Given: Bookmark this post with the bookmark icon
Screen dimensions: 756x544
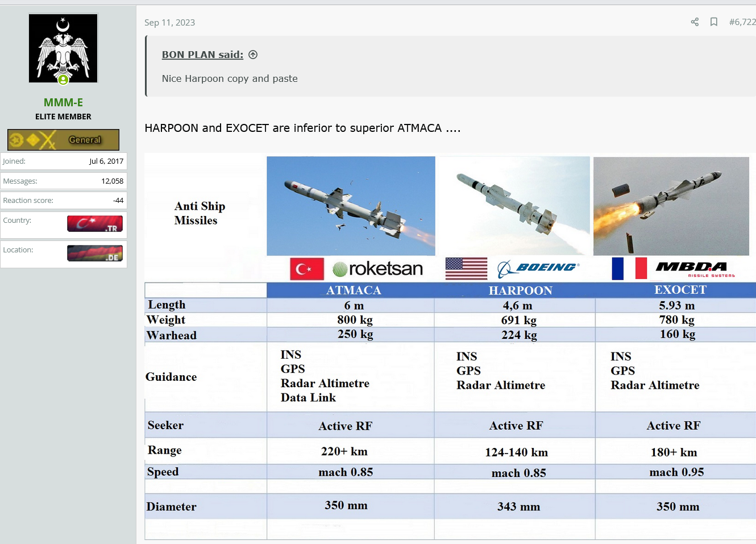Looking at the screenshot, I should [714, 22].
